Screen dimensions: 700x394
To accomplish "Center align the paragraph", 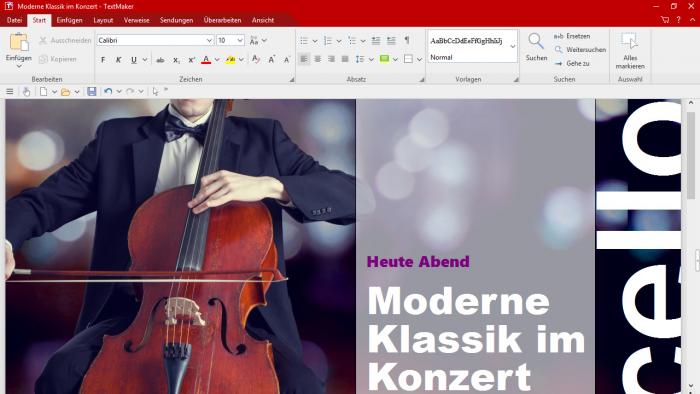I will point(317,59).
